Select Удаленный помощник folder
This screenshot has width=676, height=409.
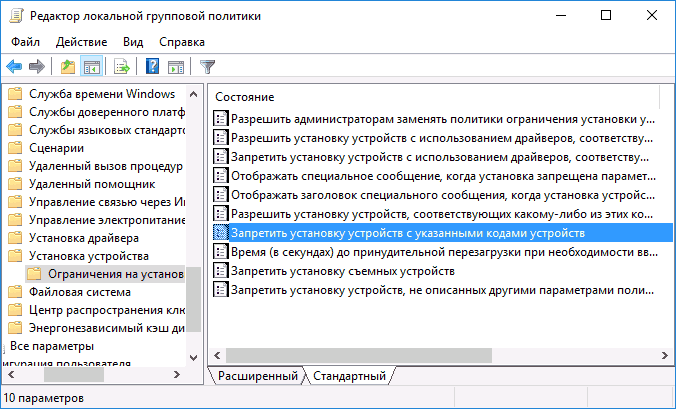pyautogui.click(x=92, y=184)
